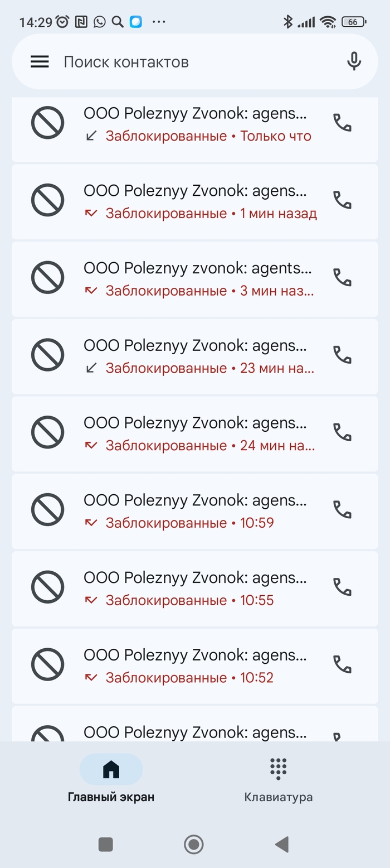The height and width of the screenshot is (868, 390).
Task: Tap the Поиск контактов search field
Action: coord(167,61)
